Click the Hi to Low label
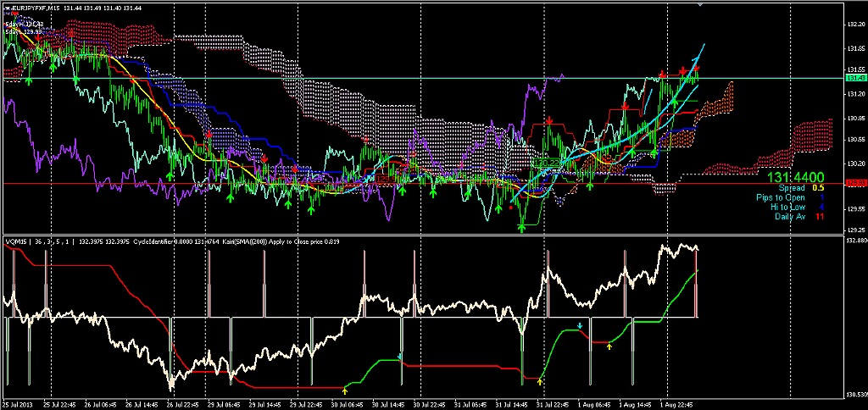Image resolution: width=868 pixels, height=410 pixels. pyautogui.click(x=787, y=207)
